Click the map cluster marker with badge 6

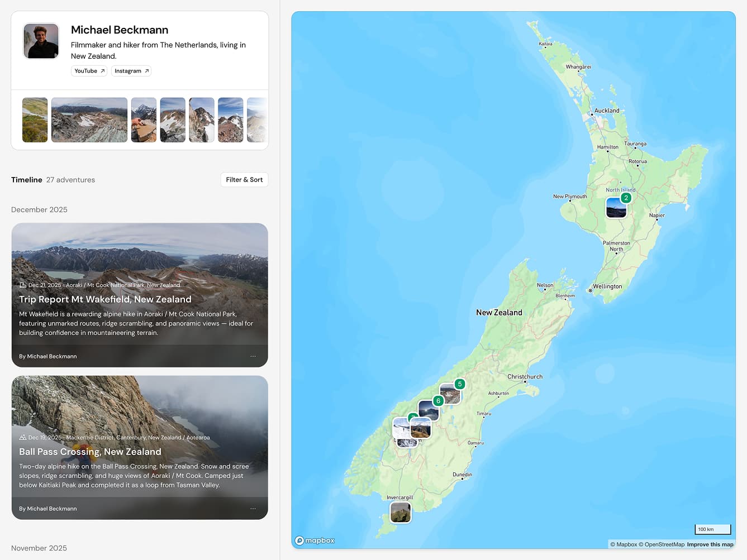(x=429, y=410)
